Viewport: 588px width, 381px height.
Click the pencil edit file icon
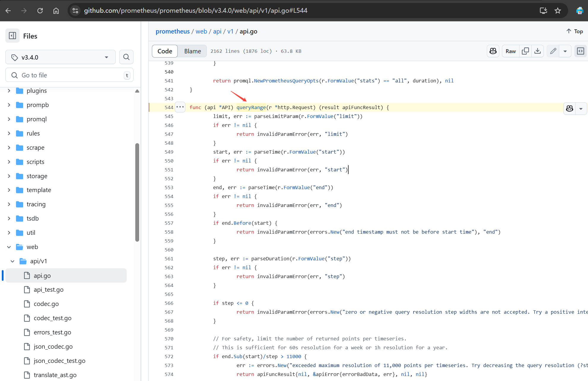point(553,51)
